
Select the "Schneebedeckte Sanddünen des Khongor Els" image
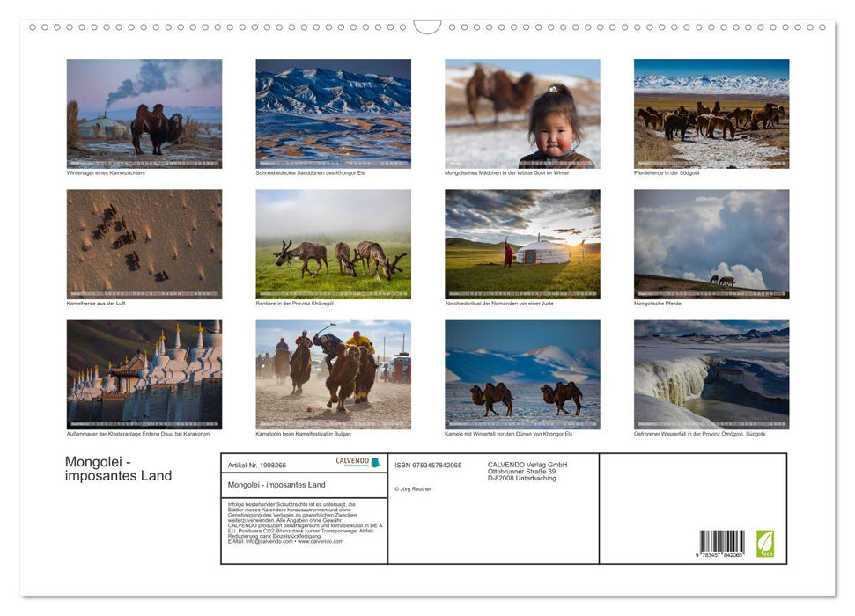click(334, 113)
